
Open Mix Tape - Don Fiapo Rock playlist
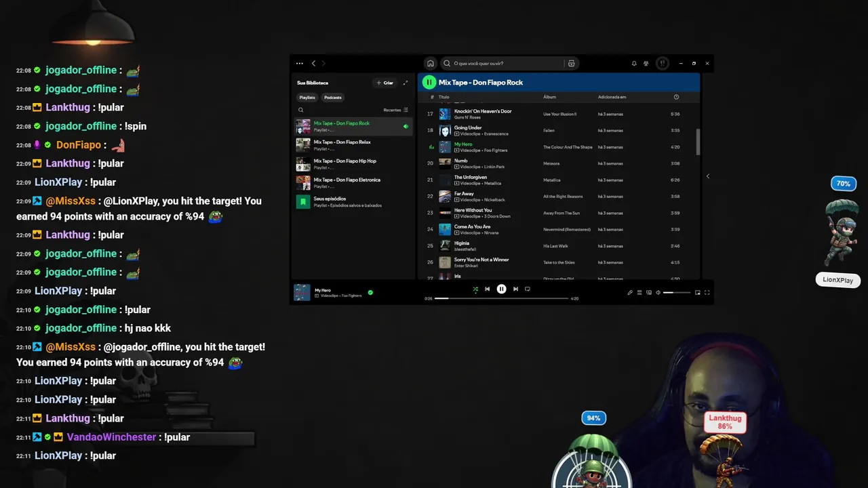[353, 126]
